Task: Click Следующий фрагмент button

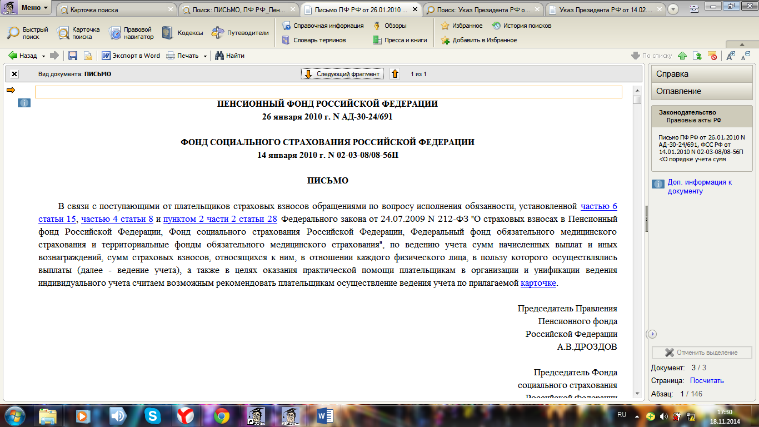Action: click(342, 74)
